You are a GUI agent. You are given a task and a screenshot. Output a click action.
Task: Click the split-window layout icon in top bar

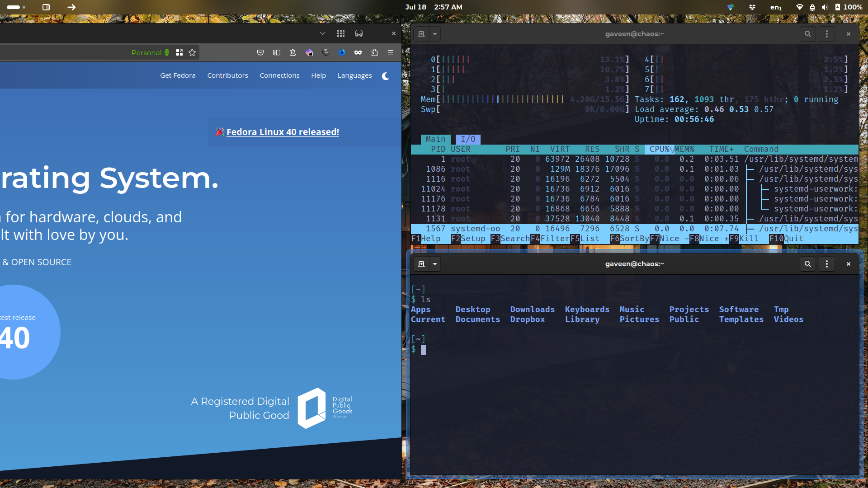point(46,7)
